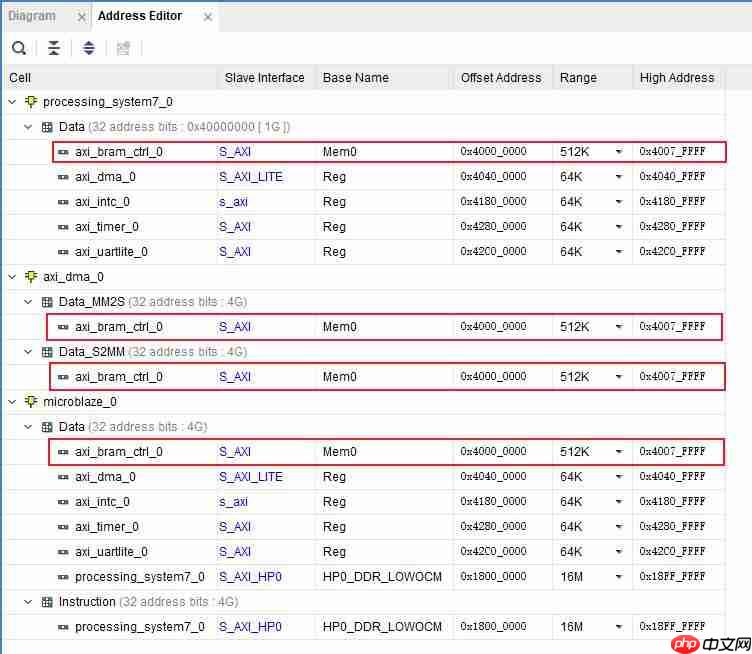Collapse the Data segment under processing_system7_0
This screenshot has height=654, width=752.
[x=28, y=127]
